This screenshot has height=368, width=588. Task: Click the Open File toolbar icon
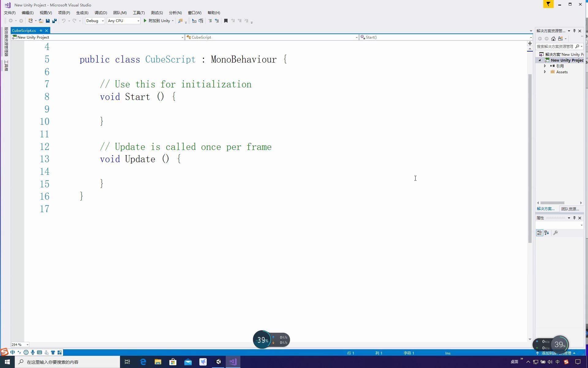(41, 21)
